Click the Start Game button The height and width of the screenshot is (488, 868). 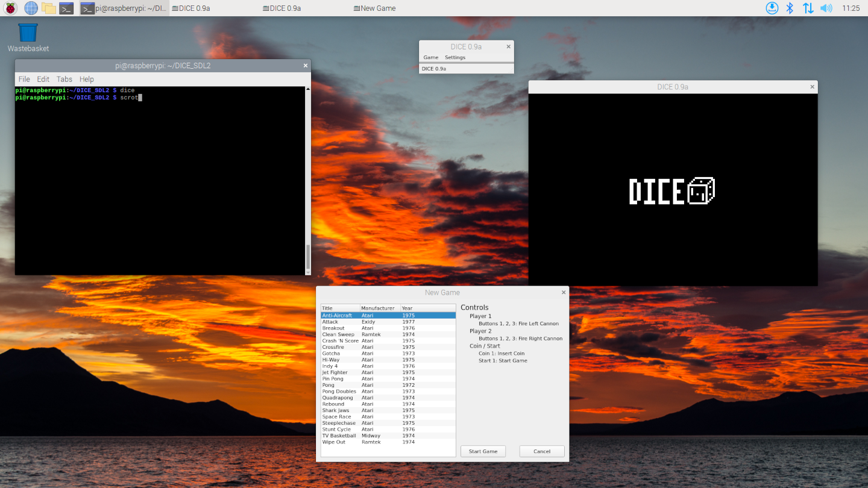coord(483,451)
